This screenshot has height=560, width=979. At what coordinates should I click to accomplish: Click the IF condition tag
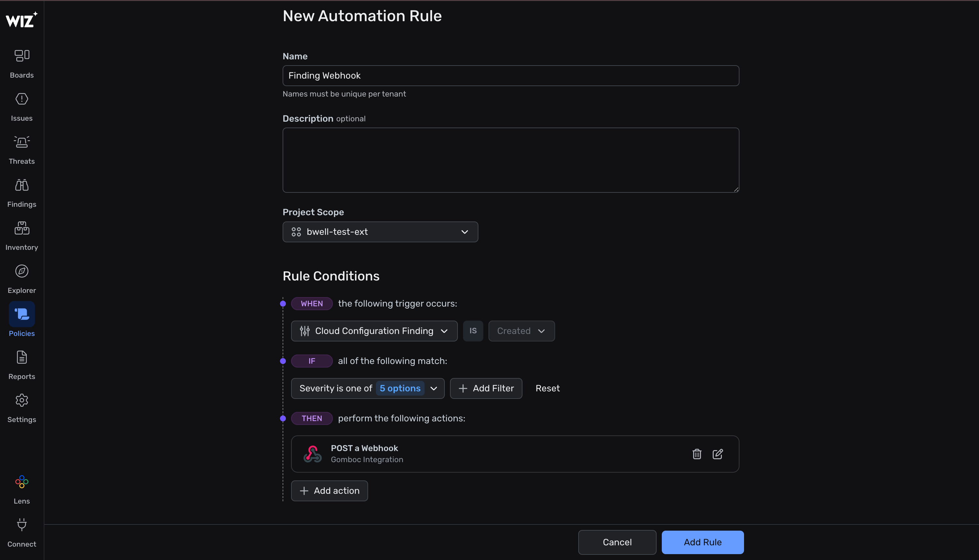tap(312, 361)
